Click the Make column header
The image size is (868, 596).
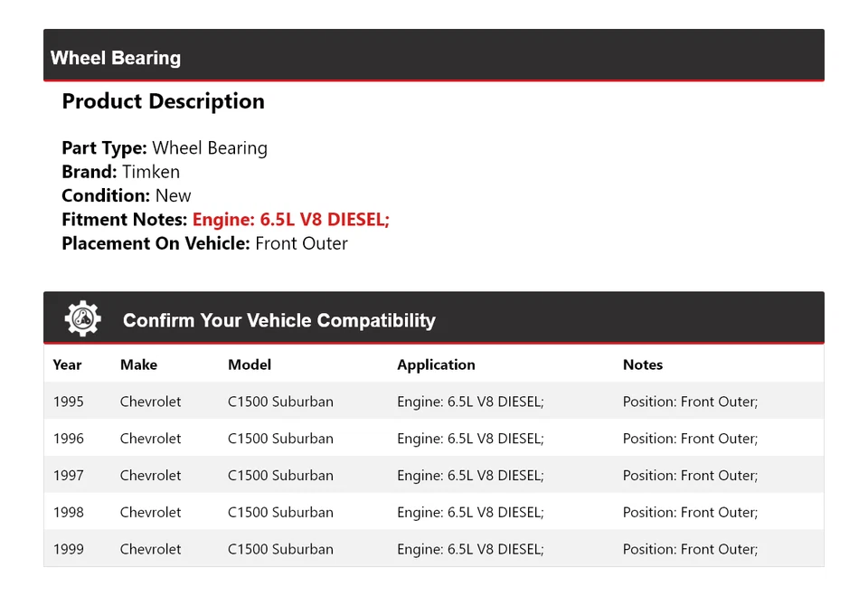click(x=138, y=365)
